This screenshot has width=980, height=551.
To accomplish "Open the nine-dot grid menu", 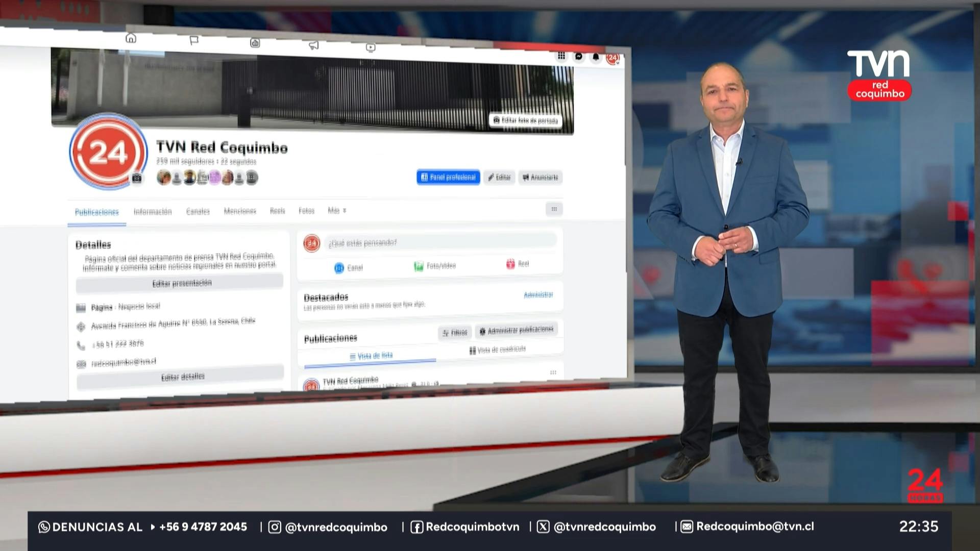I will 561,56.
